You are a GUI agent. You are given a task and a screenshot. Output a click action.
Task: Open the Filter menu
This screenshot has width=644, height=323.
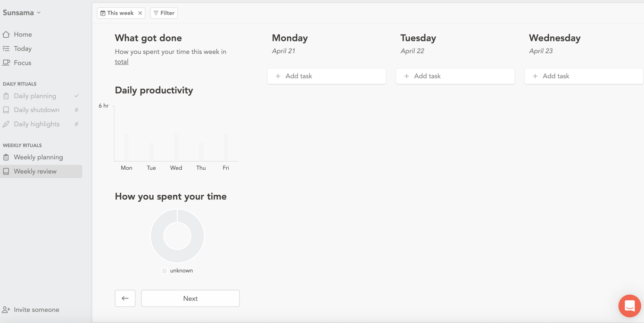(164, 13)
